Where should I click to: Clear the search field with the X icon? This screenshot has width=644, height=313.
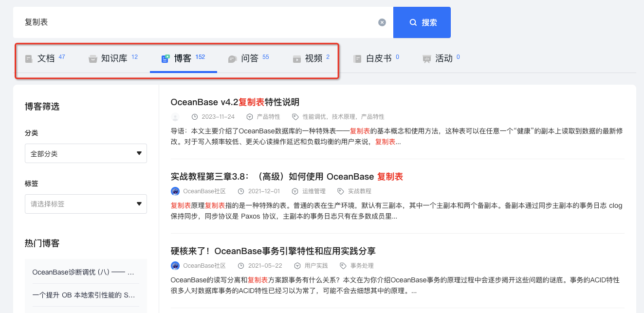coord(382,22)
